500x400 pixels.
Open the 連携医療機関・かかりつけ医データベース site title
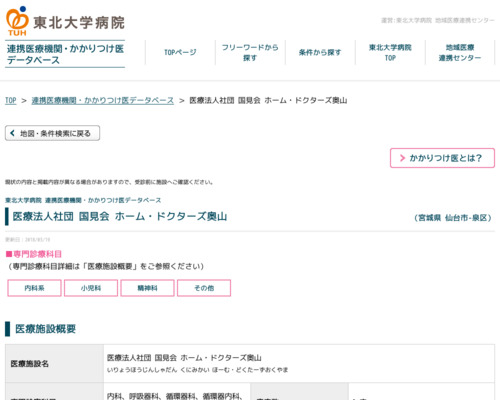coord(65,54)
